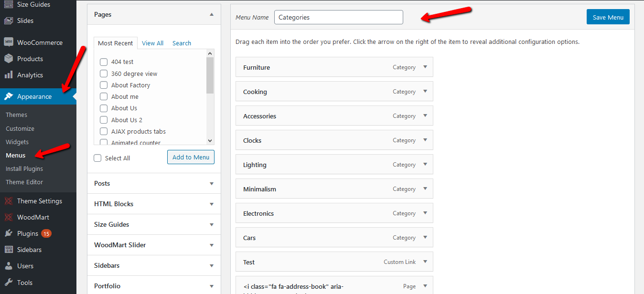Open the Install Plugins submenu item
Screen dimensions: 644x294
coord(24,168)
